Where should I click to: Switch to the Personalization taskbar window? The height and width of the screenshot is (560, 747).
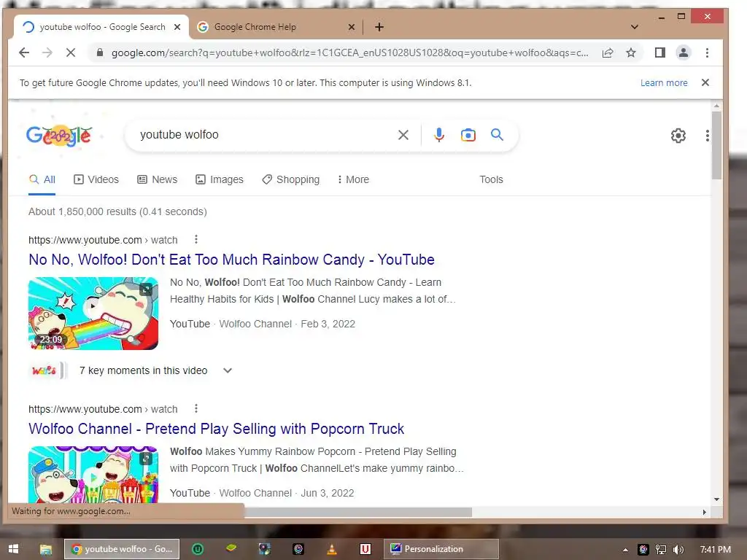[x=441, y=549]
